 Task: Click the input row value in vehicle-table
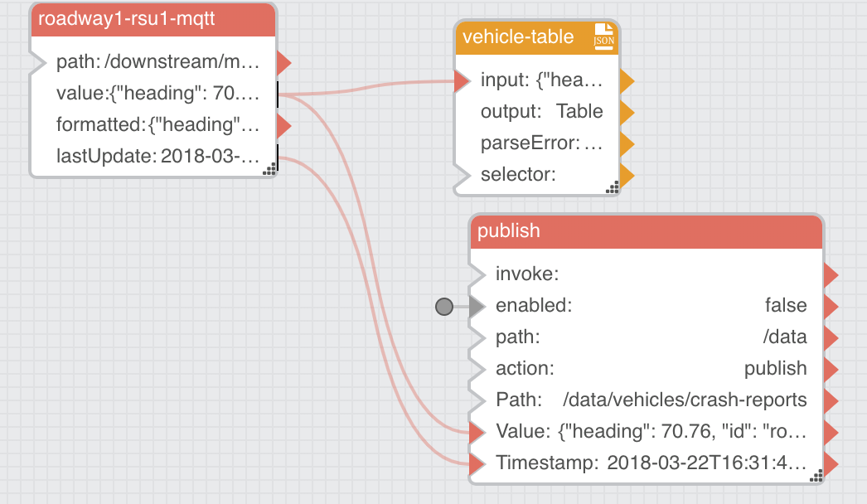point(569,80)
